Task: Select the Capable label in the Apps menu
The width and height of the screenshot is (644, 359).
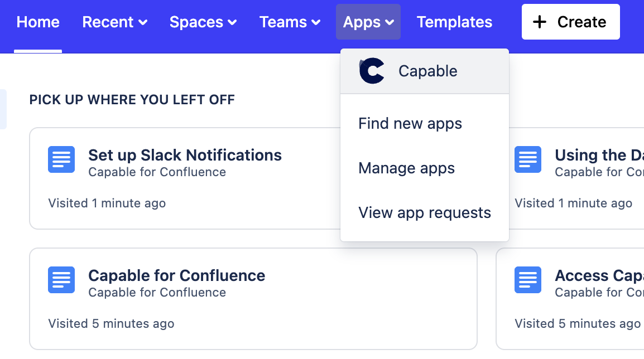Action: 428,71
